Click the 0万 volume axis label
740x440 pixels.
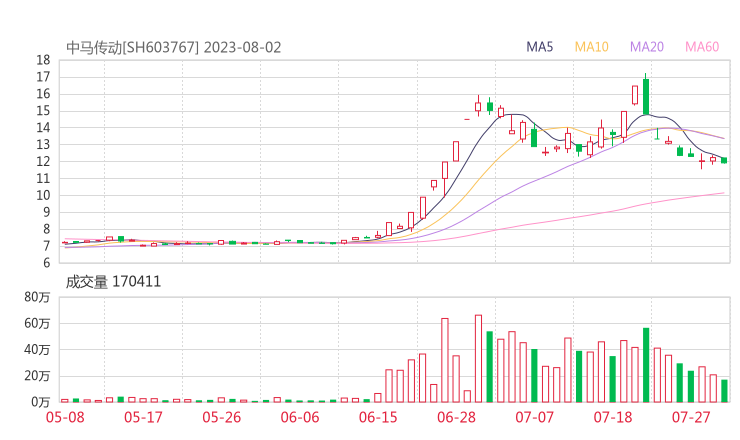coord(41,402)
